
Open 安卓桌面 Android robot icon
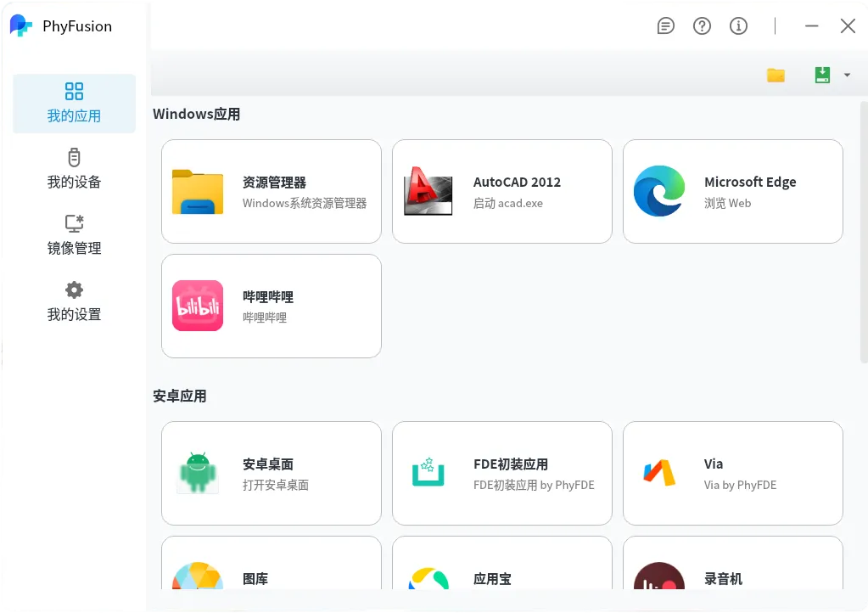pos(198,473)
